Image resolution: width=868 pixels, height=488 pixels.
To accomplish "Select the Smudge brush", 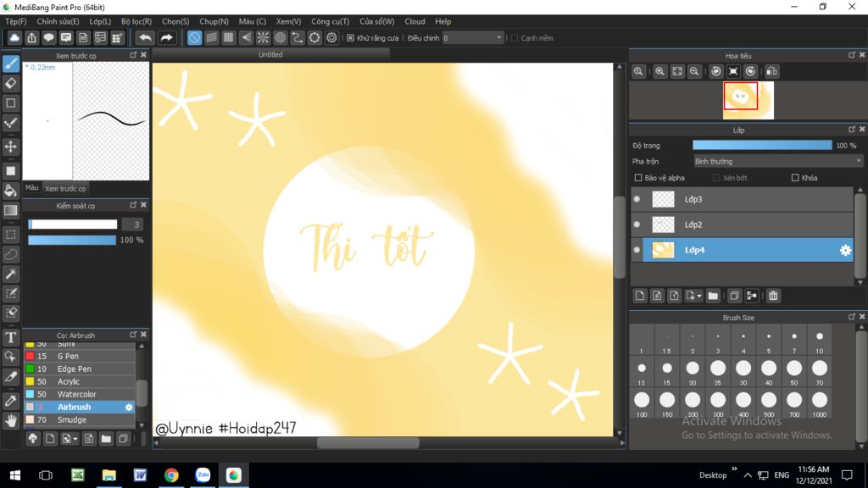I will (x=79, y=420).
